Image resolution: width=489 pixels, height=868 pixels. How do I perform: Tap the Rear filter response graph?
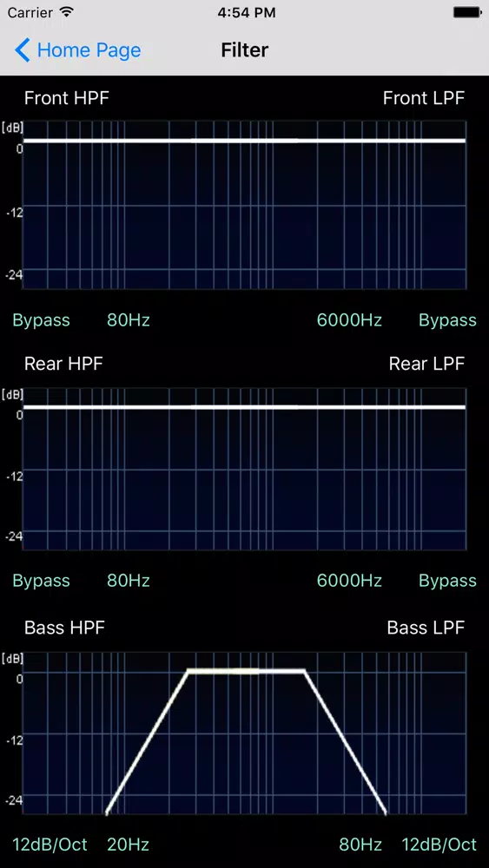245,470
